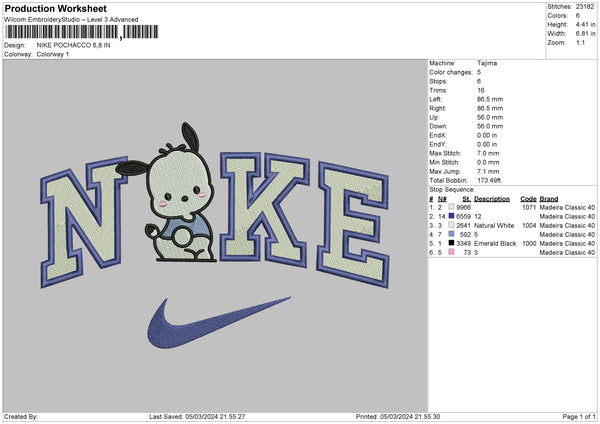This screenshot has height=424, width=600.
Task: Click the 'Emerald Black' description
Action: pos(495,243)
